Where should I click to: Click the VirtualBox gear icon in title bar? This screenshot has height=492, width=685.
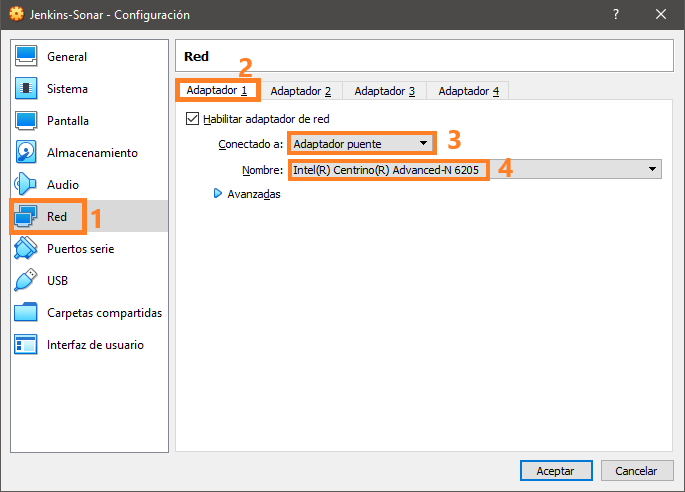coord(15,15)
